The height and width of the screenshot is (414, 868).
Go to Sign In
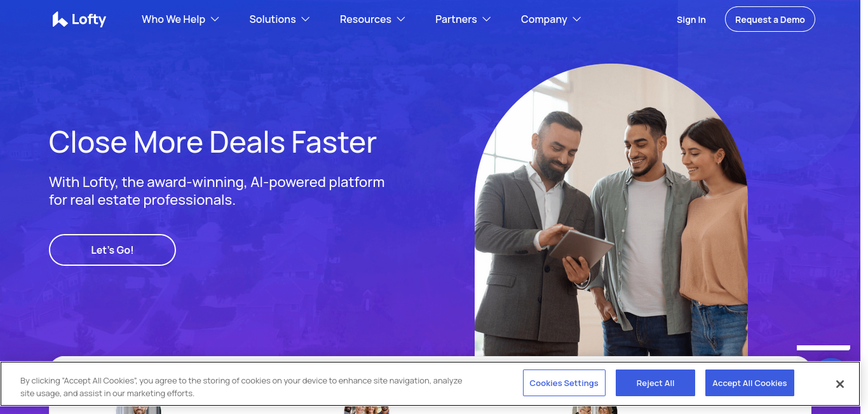point(691,20)
